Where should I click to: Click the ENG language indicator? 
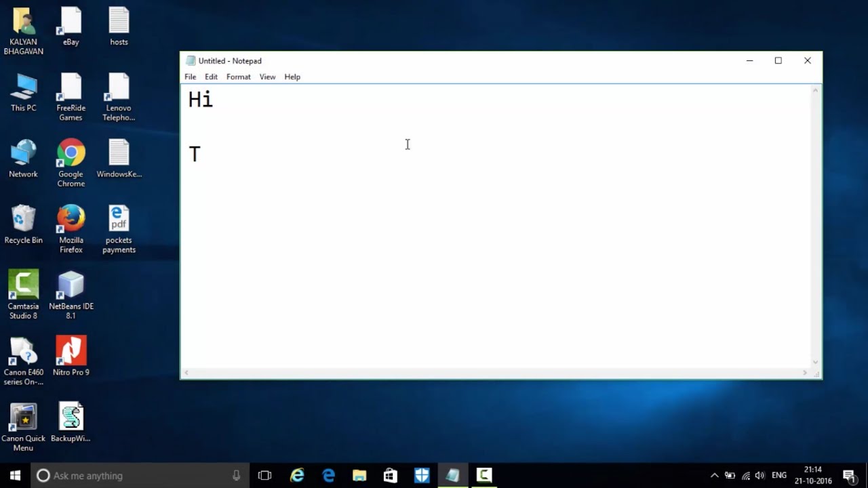tap(779, 476)
